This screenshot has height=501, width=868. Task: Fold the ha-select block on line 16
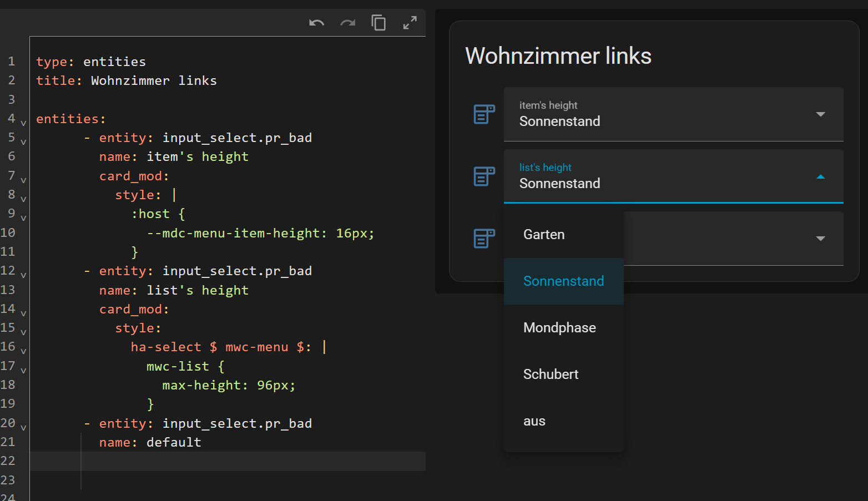point(23,351)
